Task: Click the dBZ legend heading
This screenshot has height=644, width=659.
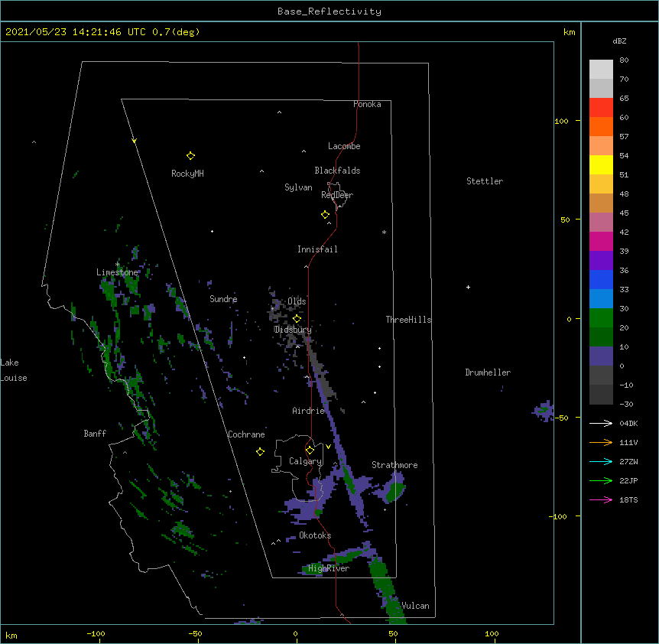Action: click(x=619, y=41)
